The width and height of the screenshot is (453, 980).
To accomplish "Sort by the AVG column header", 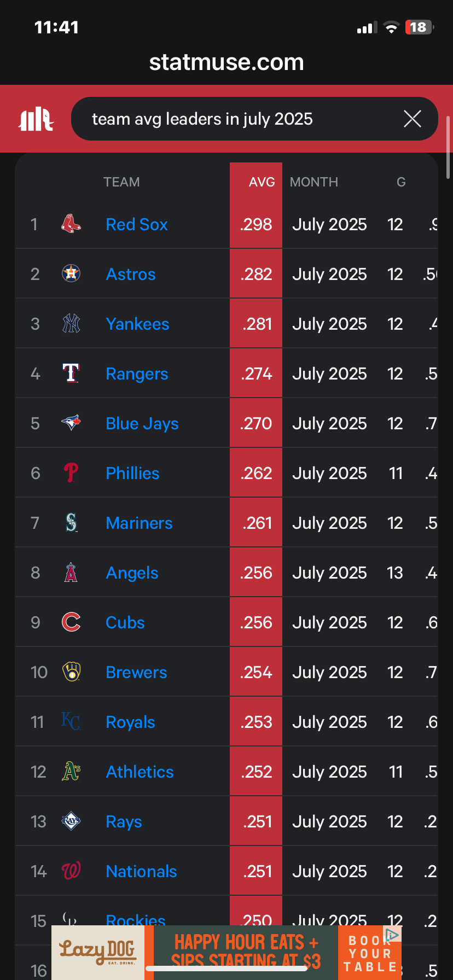I will point(262,182).
